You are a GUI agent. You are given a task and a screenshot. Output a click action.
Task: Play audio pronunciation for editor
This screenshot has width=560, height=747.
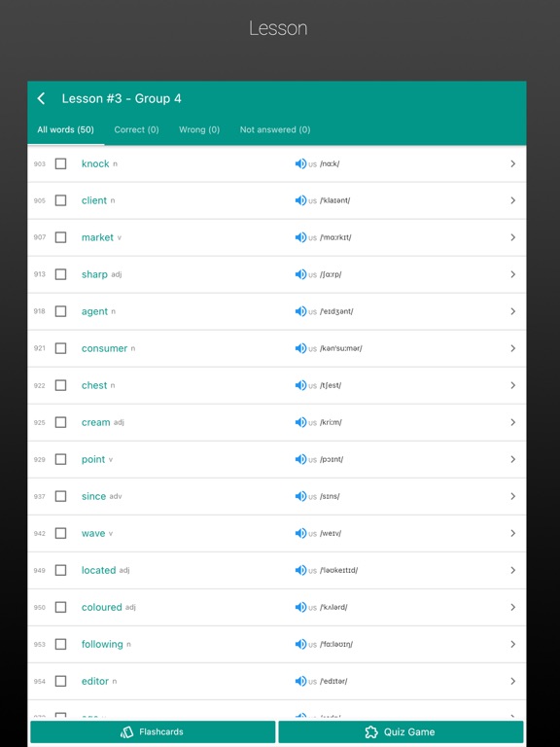click(300, 681)
